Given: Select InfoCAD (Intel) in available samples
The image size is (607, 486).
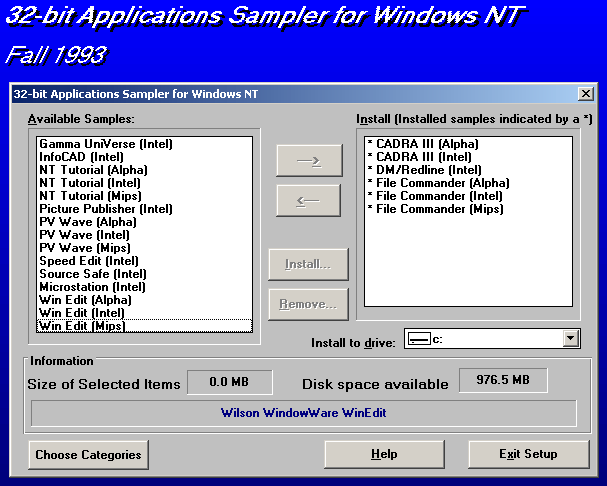Looking at the screenshot, I should pyautogui.click(x=144, y=157).
